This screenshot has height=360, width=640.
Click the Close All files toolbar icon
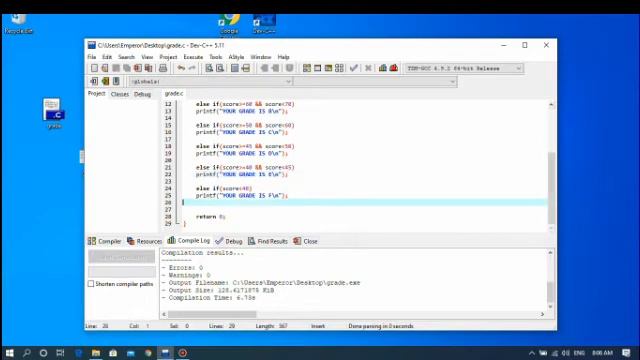149,68
